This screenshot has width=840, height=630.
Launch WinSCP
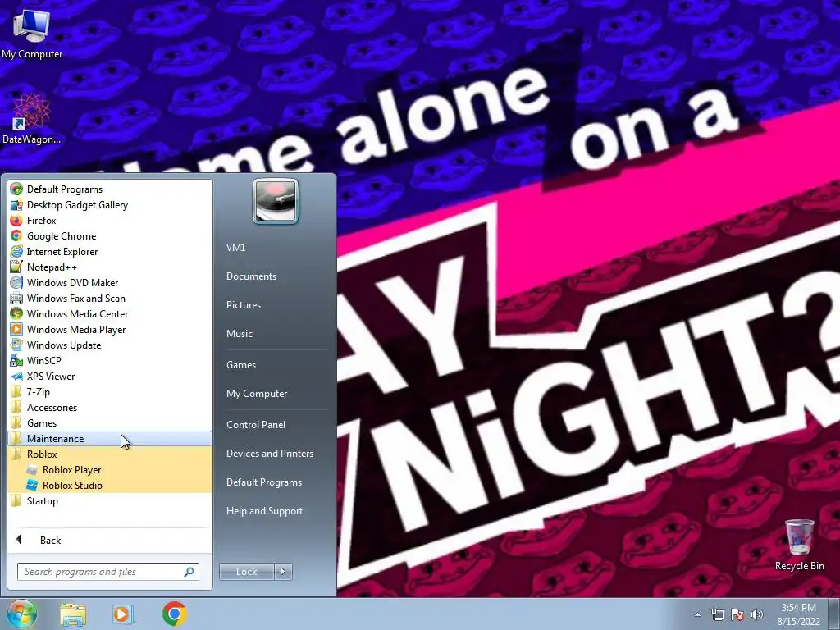pos(110,360)
